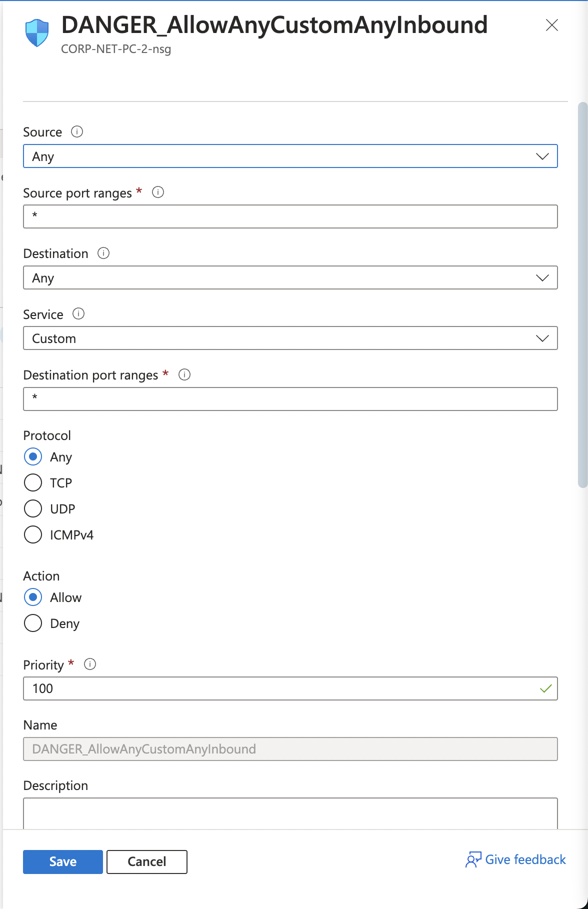Choose the Deny action radio button
Viewport: 588px width, 909px height.
coord(33,623)
